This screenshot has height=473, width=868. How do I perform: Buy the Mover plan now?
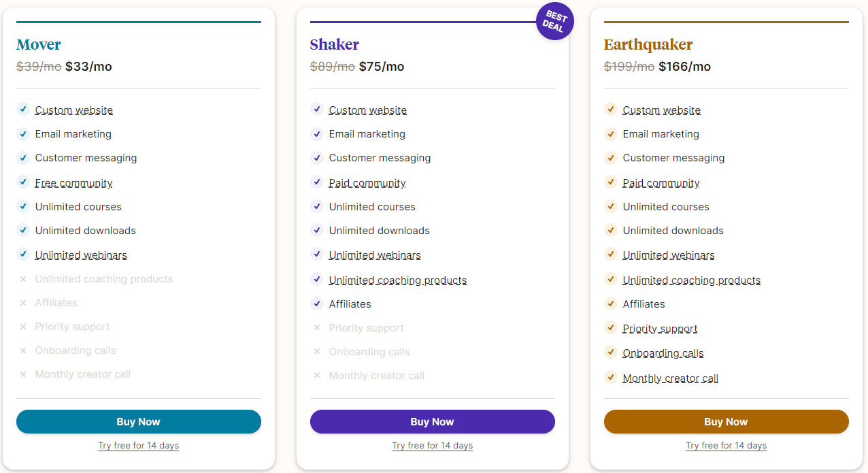click(139, 422)
